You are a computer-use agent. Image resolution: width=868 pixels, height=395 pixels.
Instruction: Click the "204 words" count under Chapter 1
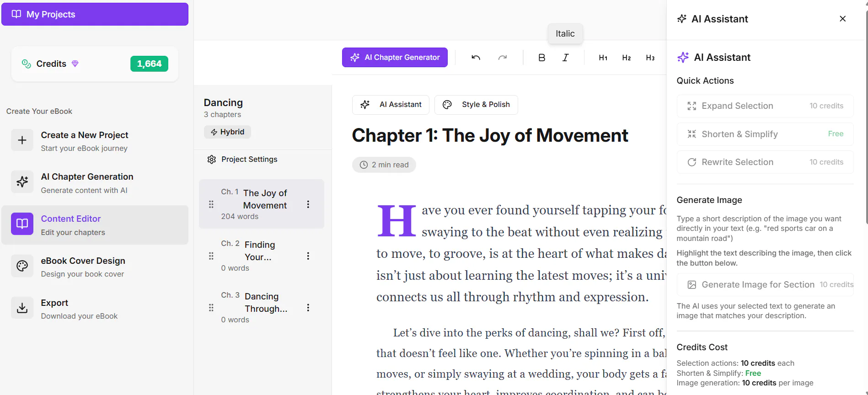pos(240,216)
